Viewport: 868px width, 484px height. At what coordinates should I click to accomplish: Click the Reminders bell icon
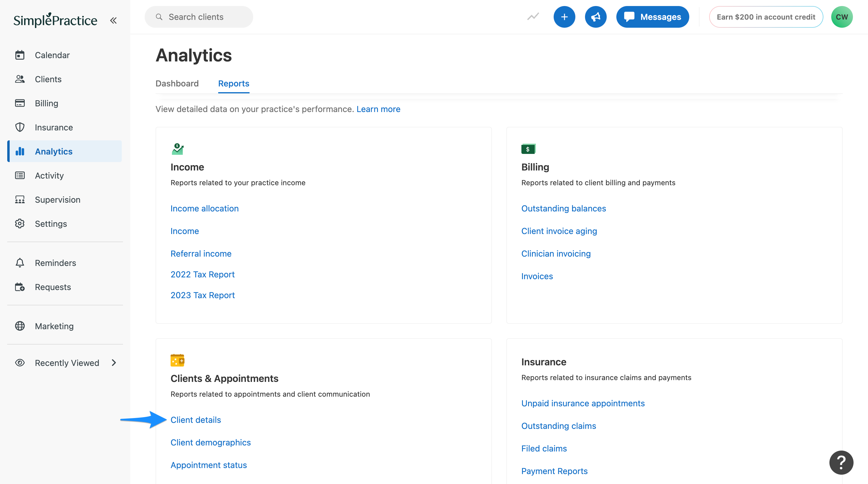pos(20,263)
